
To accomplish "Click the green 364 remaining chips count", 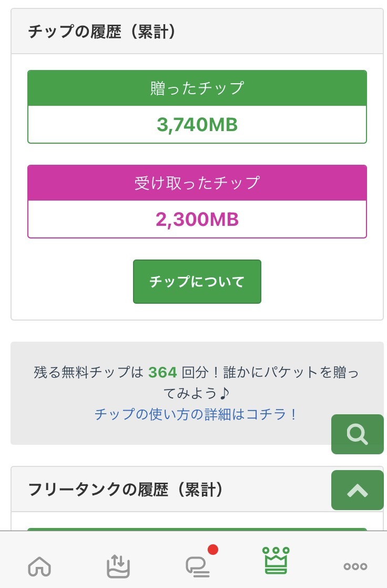I will [162, 373].
